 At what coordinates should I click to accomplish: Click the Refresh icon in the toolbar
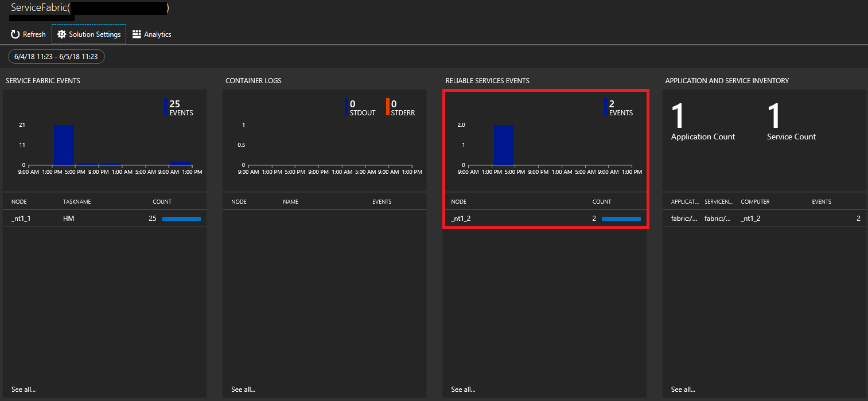click(14, 34)
